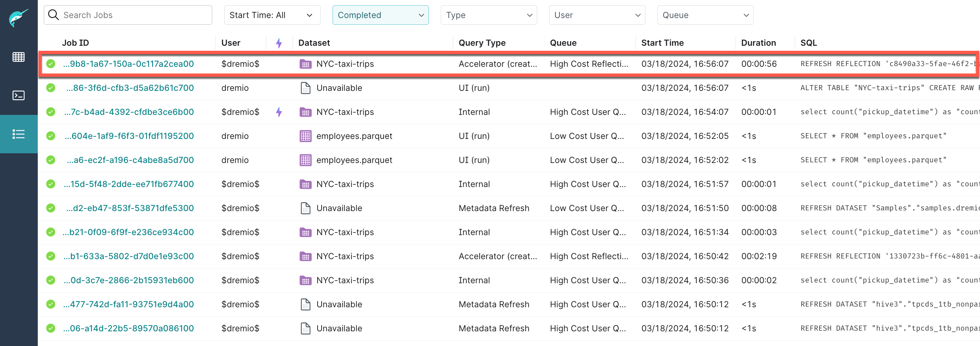
Task: Open the Completed status dropdown
Action: coord(380,15)
